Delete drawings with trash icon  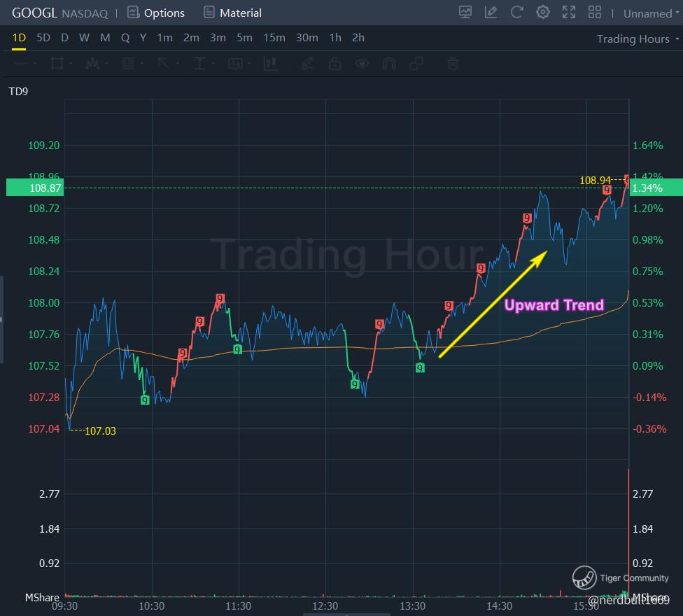click(453, 64)
